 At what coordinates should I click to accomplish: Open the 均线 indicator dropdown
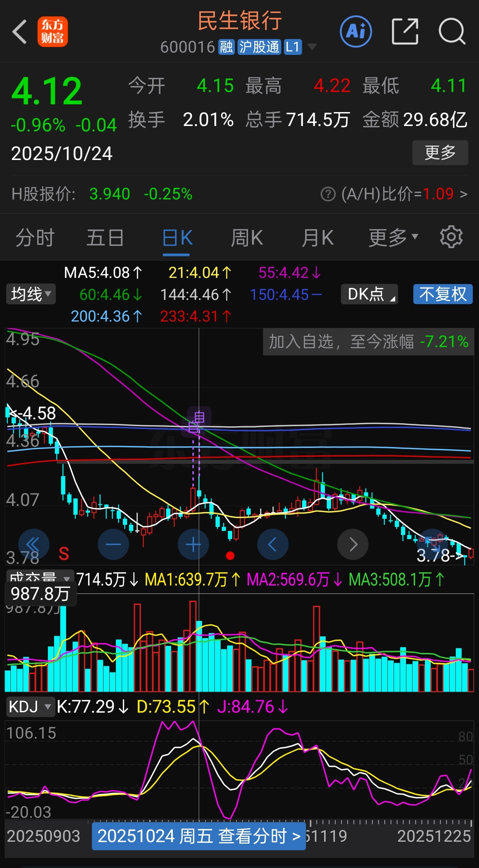pyautogui.click(x=31, y=294)
